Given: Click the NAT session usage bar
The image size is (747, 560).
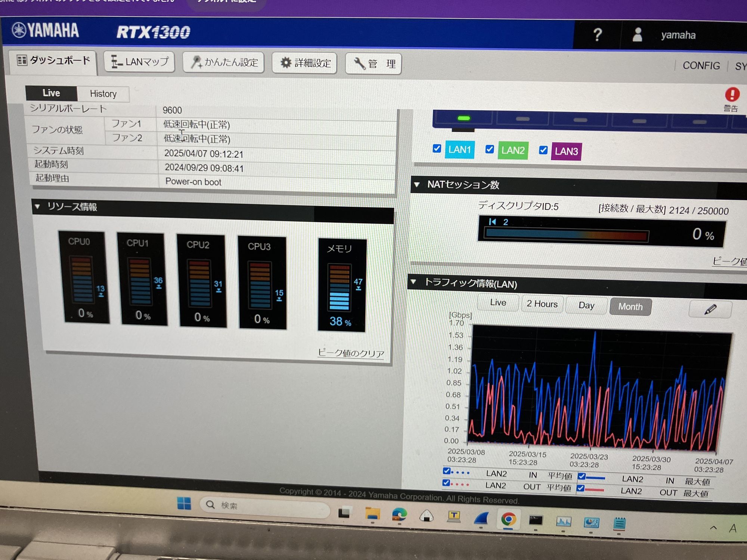Looking at the screenshot, I should click(x=566, y=235).
